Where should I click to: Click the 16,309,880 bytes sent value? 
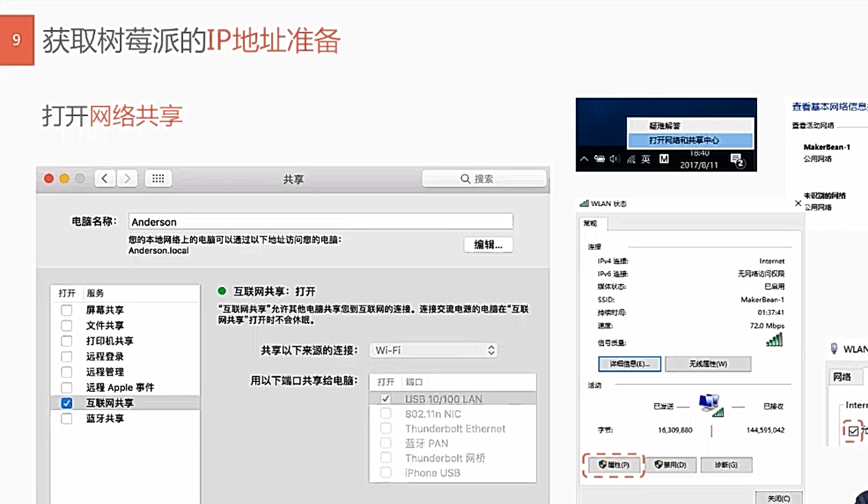(x=675, y=430)
